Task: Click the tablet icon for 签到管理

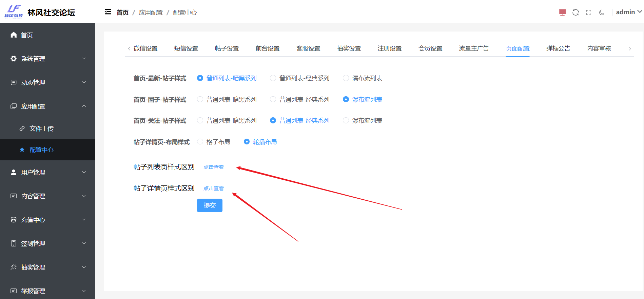Action: [14, 243]
